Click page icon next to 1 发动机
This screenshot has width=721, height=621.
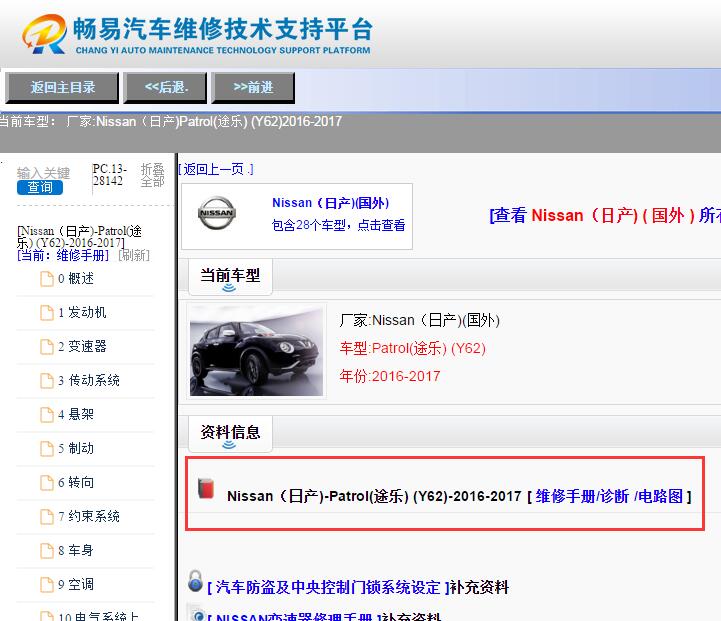tap(47, 313)
